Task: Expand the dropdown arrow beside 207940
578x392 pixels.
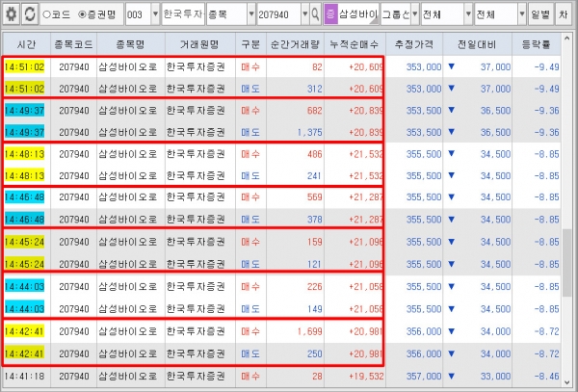Action: pyautogui.click(x=305, y=14)
